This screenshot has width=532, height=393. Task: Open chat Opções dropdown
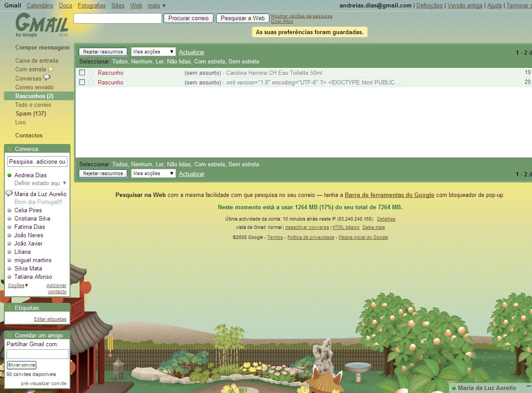click(18, 285)
